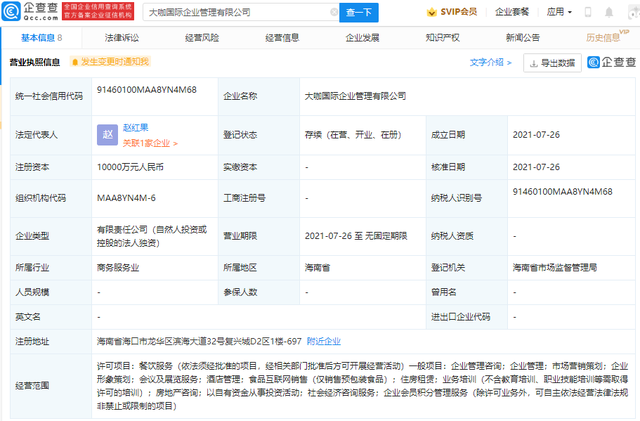This screenshot has height=421, width=640.
Task: Switch to 知识产权 tab
Action: (x=442, y=38)
